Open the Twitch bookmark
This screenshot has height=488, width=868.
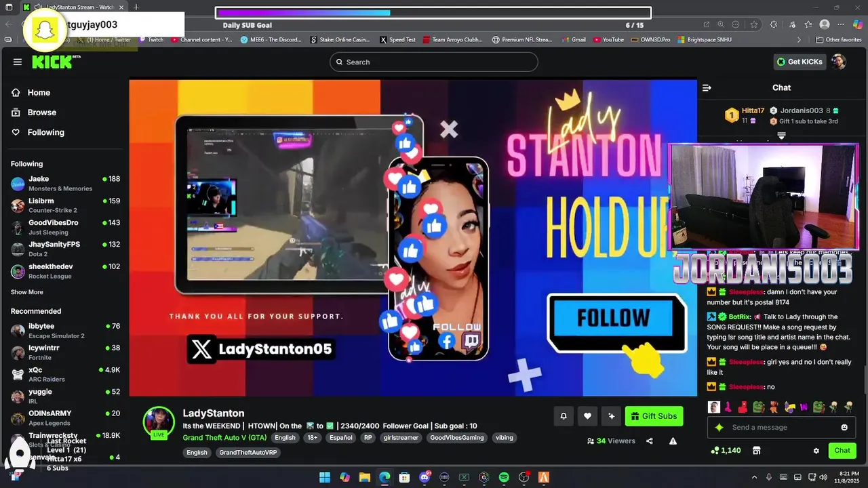(x=151, y=40)
